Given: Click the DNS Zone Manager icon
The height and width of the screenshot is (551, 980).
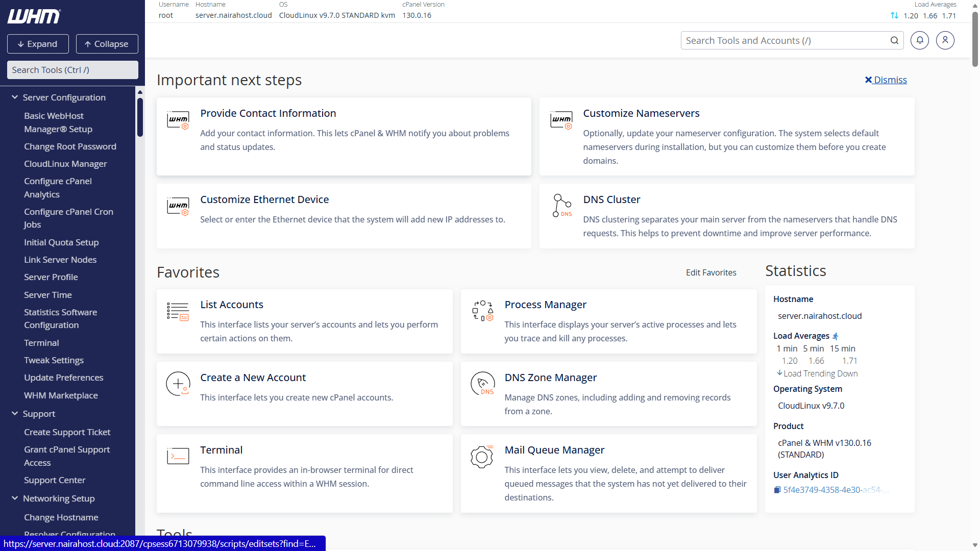Looking at the screenshot, I should (x=482, y=384).
